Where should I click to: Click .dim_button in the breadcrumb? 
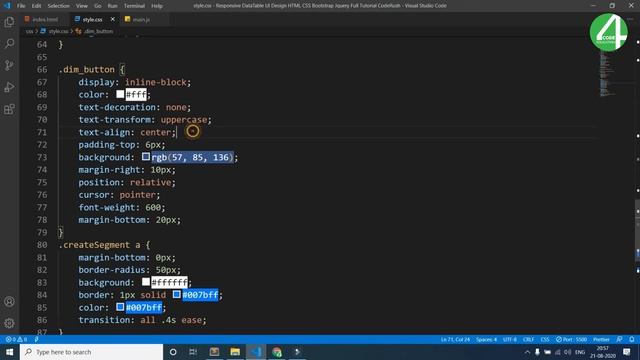click(98, 31)
